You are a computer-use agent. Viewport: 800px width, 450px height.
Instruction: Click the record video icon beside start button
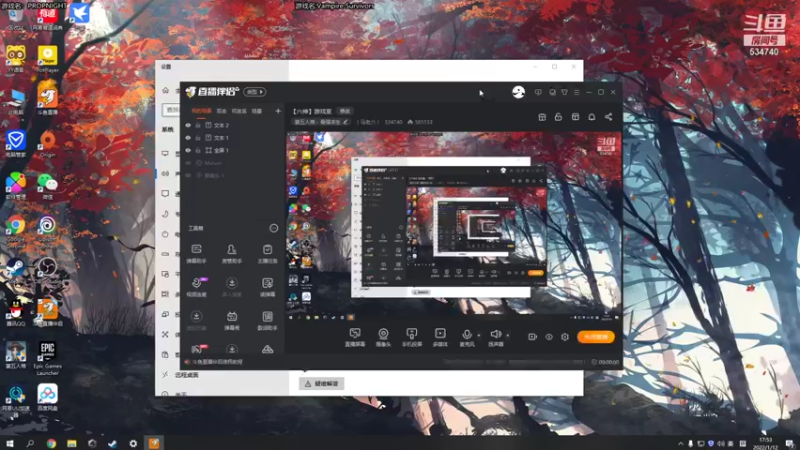tap(532, 337)
